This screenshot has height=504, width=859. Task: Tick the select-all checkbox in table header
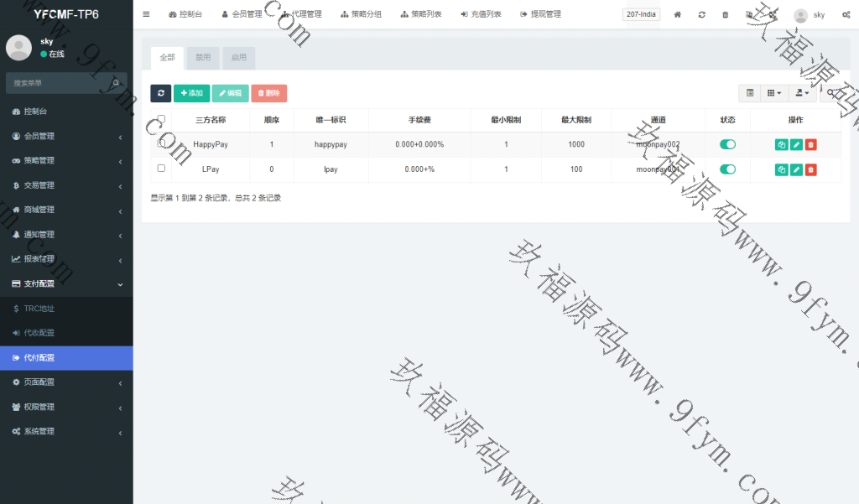[161, 119]
